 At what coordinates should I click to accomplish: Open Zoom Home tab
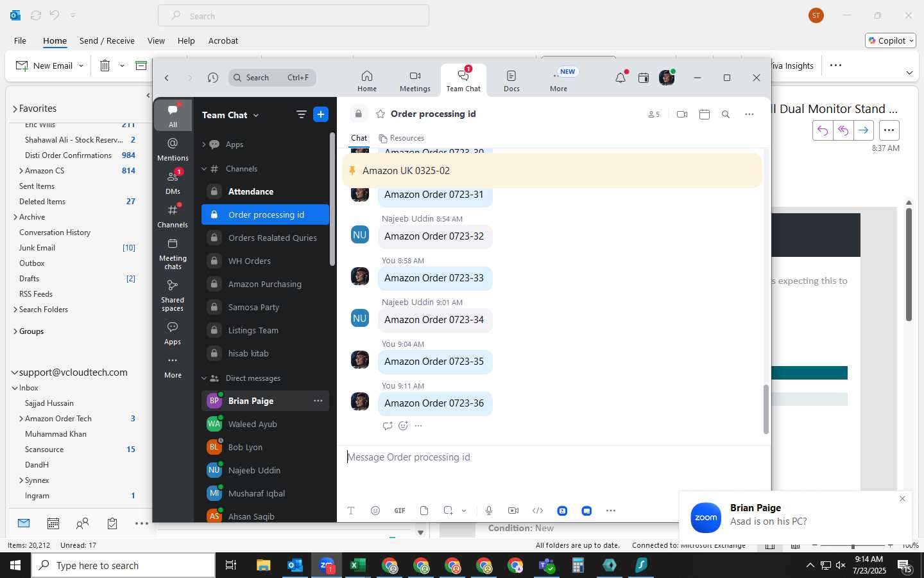click(x=367, y=81)
